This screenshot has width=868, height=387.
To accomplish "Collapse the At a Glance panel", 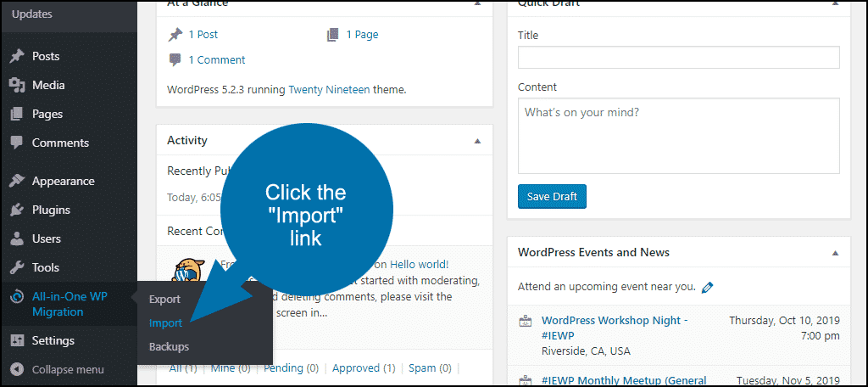I will click(477, 3).
